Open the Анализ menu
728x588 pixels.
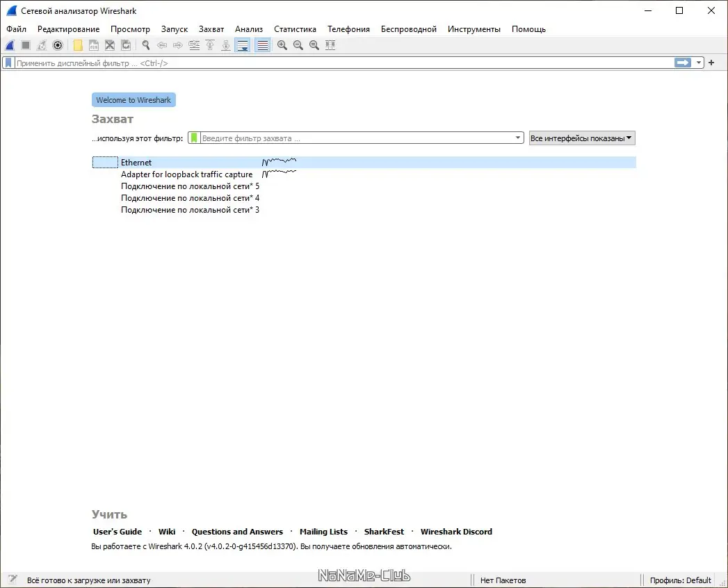coord(249,28)
